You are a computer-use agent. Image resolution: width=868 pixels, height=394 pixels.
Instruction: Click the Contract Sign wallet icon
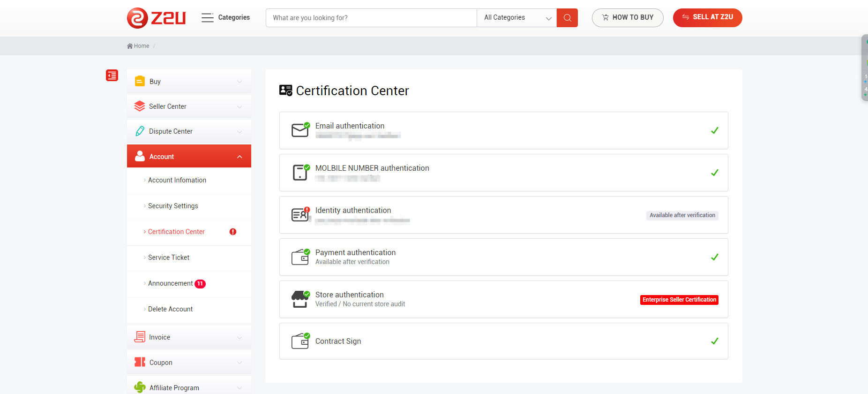point(300,341)
